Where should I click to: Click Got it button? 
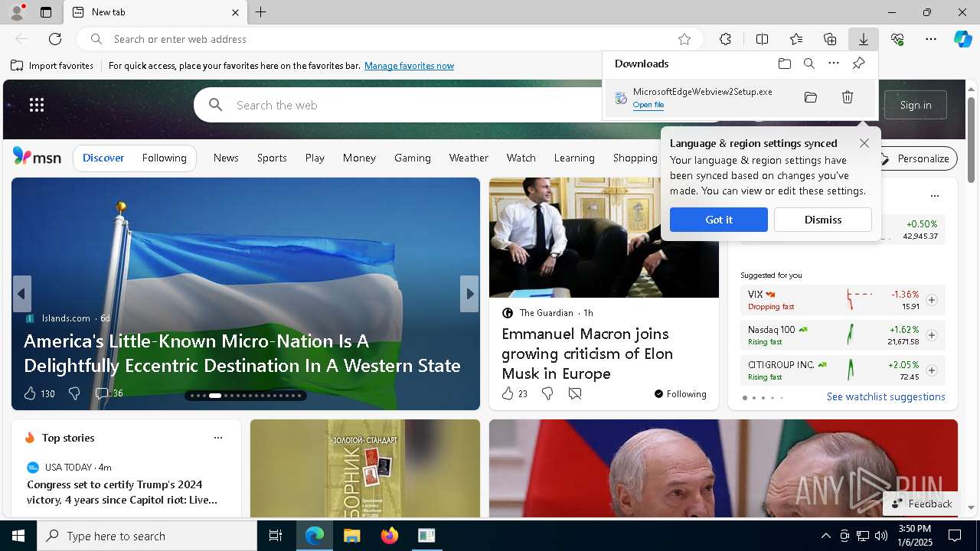tap(719, 220)
